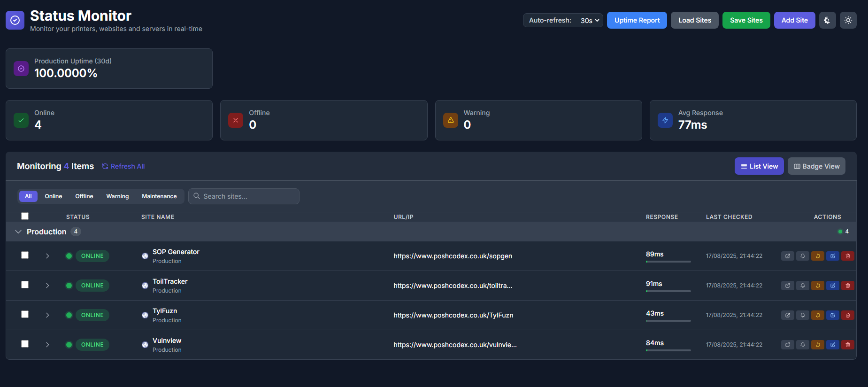Check the Vulnview row checkbox
This screenshot has height=387, width=868.
[x=25, y=344]
